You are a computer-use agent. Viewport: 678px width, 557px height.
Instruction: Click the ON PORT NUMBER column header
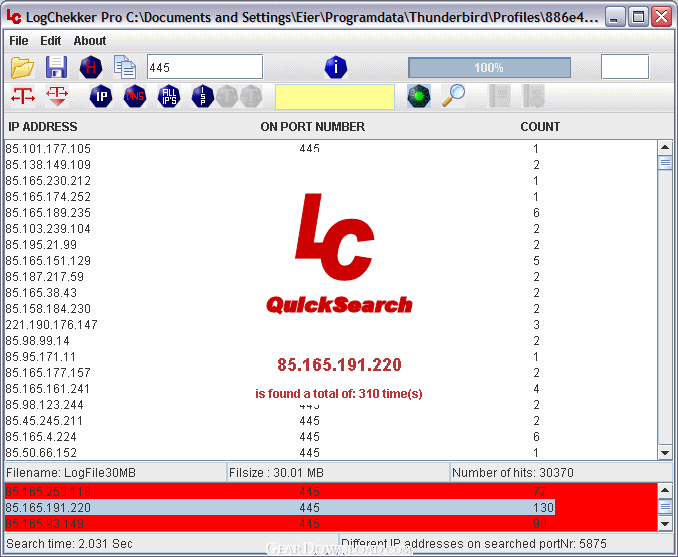pyautogui.click(x=313, y=127)
